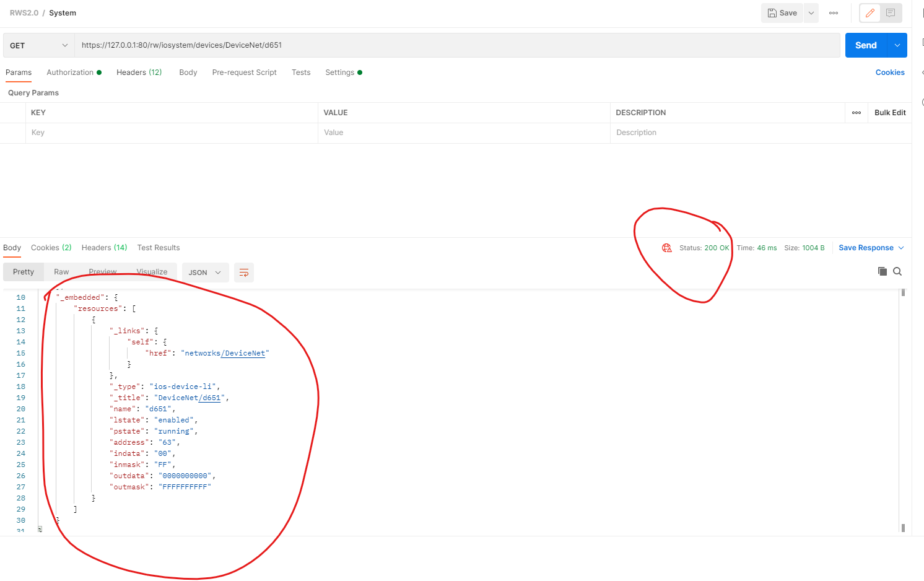Screen dimensions: 924x581
Task: Open the comments icon in header
Action: pyautogui.click(x=891, y=12)
